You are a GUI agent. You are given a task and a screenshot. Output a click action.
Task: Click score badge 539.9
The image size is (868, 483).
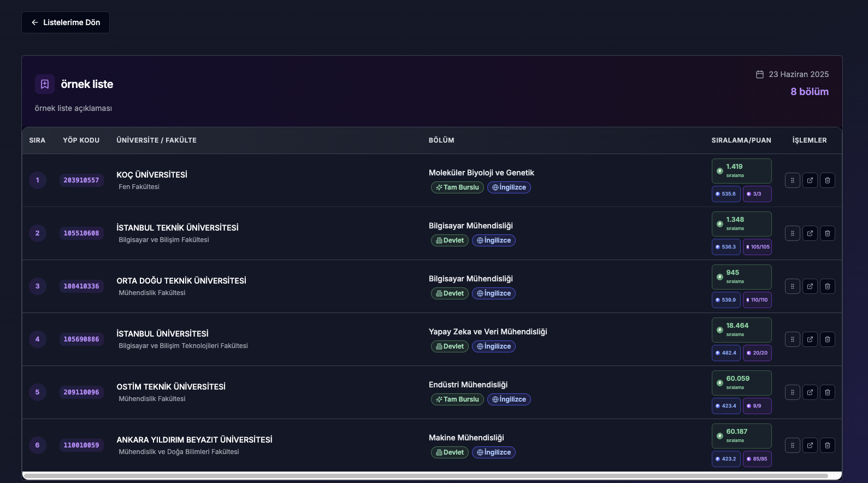[726, 300]
